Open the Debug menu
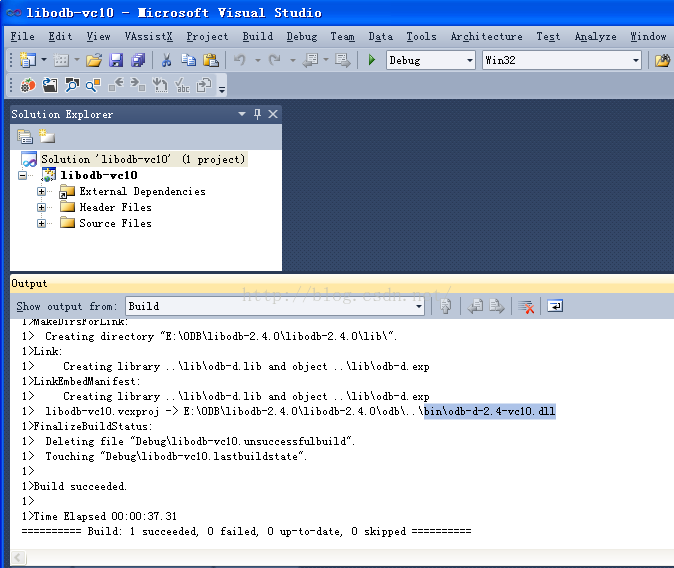The height and width of the screenshot is (568, 674). click(302, 37)
